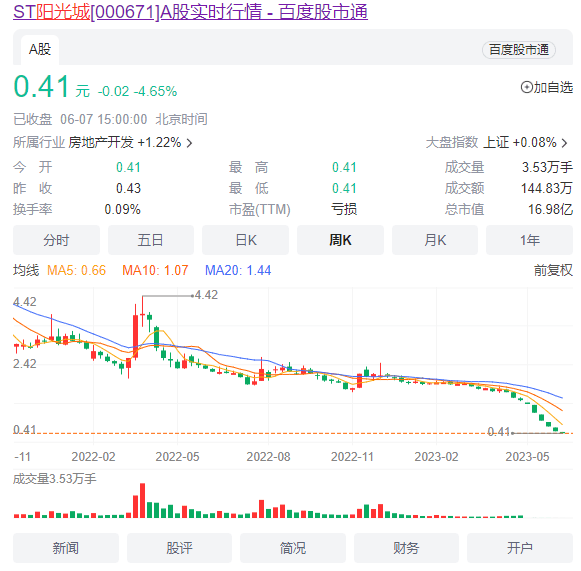Open the 简况 section
The width and height of the screenshot is (581, 571).
tap(293, 548)
